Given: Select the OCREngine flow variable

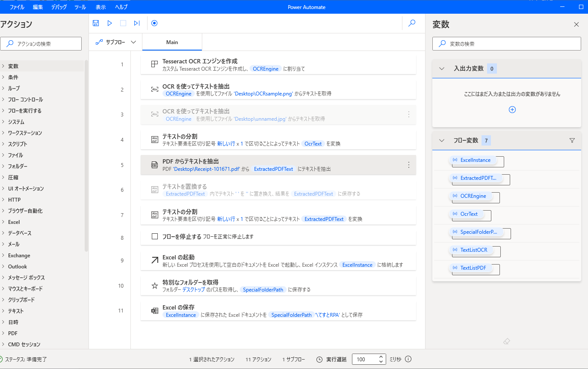Looking at the screenshot, I should pos(470,196).
